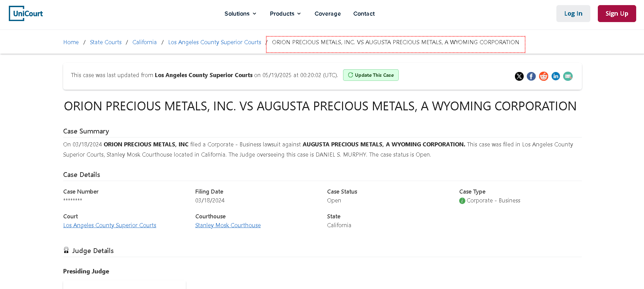Go to State Courts breadcrumb link
Screen dimensions: 644x289
point(106,42)
